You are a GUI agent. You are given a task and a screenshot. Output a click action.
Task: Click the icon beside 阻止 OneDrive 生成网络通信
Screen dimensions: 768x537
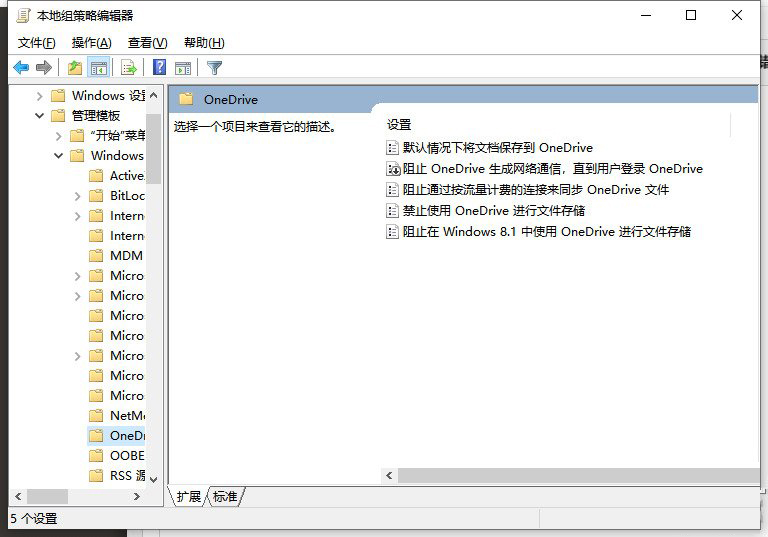393,169
